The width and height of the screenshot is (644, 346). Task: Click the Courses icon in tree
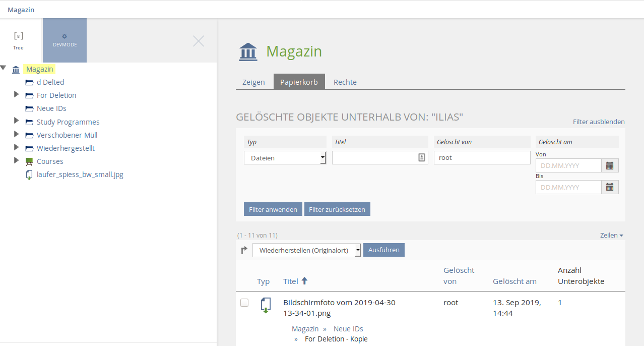pos(29,161)
